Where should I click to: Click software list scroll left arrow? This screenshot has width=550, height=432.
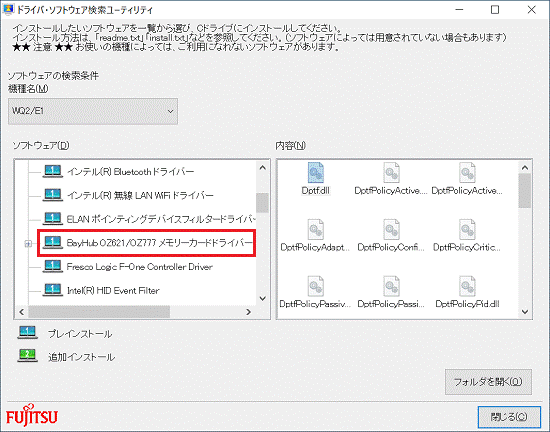pos(22,312)
